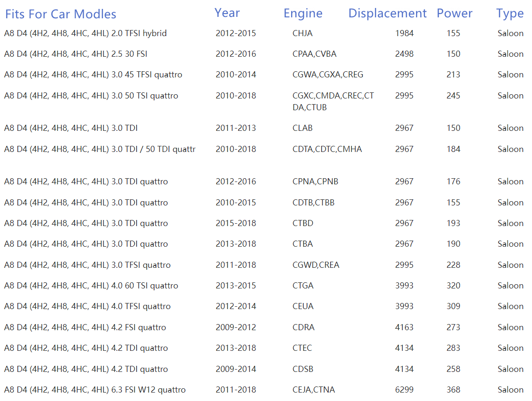Click the power value 368
Viewport: 532px width, 401px height.
tap(453, 390)
